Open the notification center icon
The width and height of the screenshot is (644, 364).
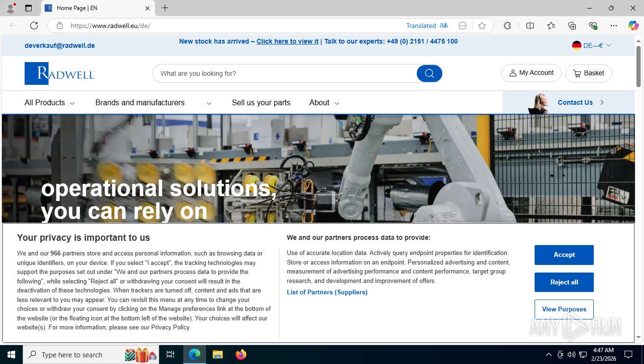click(x=628, y=355)
